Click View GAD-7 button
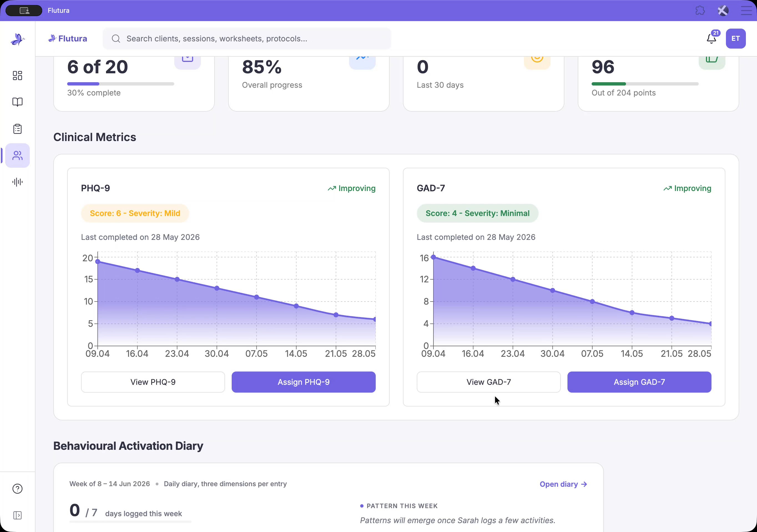Viewport: 757px width, 532px height. coord(489,382)
